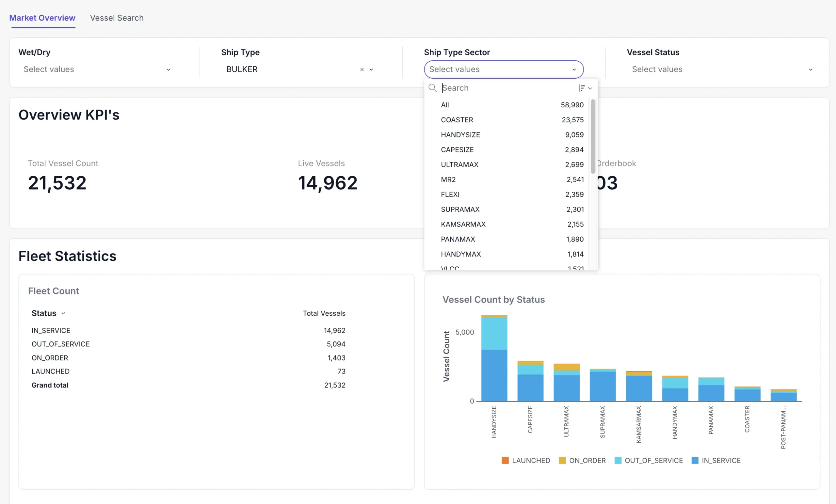Click the COASTER bar in chart
Image resolution: width=836 pixels, height=504 pixels.
[x=748, y=394]
